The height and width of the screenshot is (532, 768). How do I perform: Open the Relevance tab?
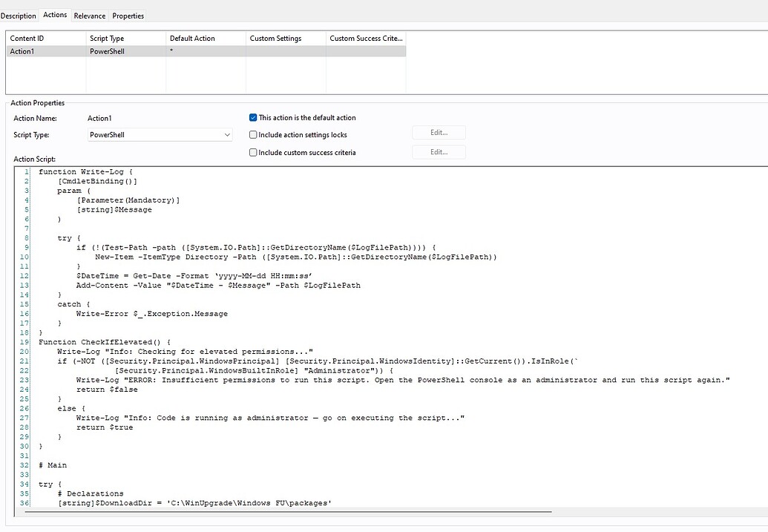89,15
